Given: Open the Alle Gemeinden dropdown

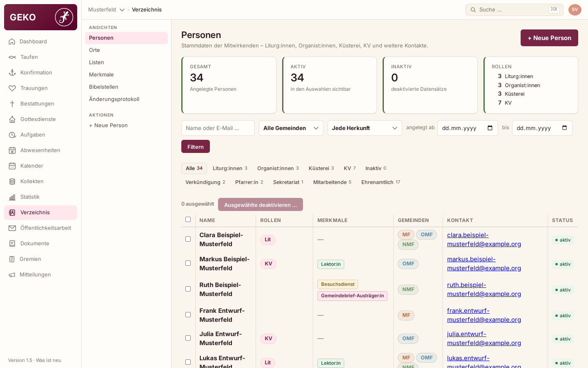Looking at the screenshot, I should click(x=291, y=128).
